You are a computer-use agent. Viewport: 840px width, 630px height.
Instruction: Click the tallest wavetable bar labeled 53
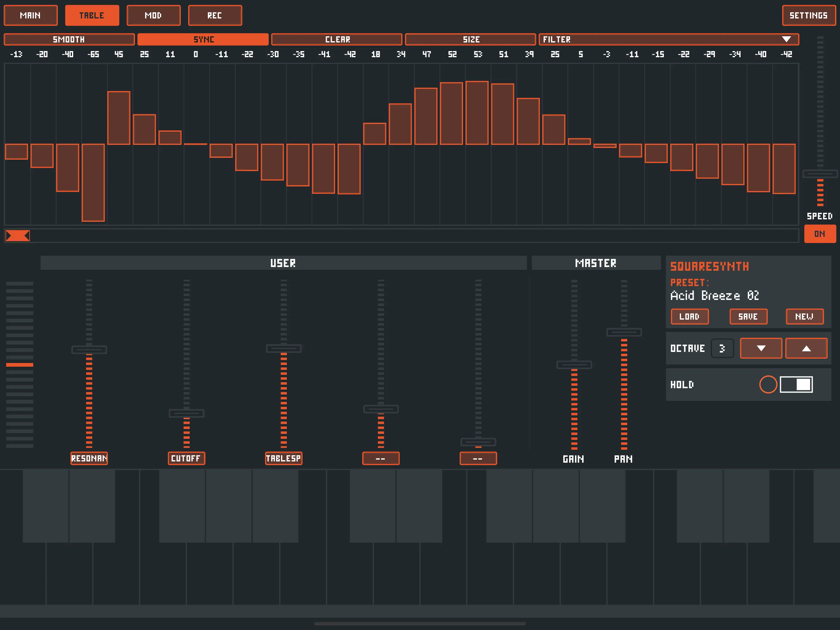click(477, 113)
